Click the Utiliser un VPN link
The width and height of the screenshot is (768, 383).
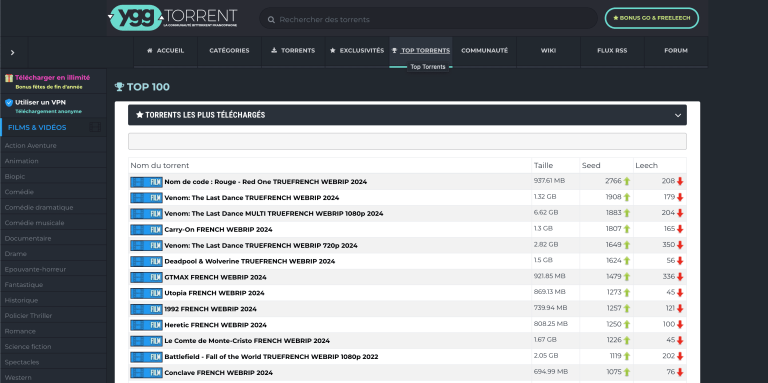[40, 102]
